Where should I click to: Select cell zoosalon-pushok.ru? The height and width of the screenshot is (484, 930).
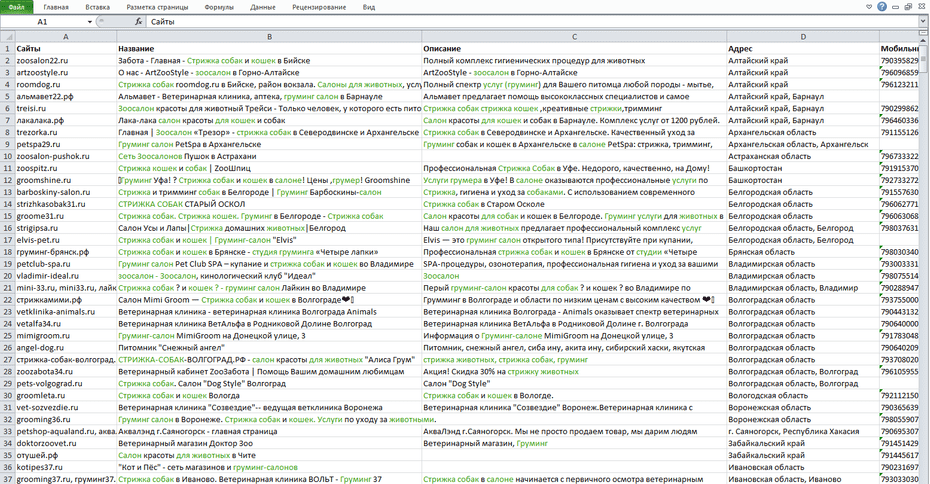coord(66,156)
